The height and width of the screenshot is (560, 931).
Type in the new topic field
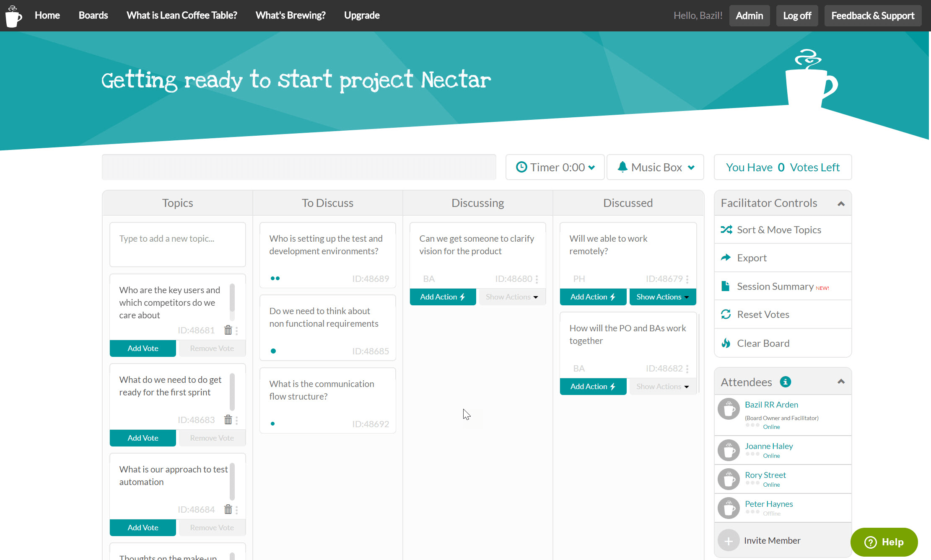(x=177, y=244)
